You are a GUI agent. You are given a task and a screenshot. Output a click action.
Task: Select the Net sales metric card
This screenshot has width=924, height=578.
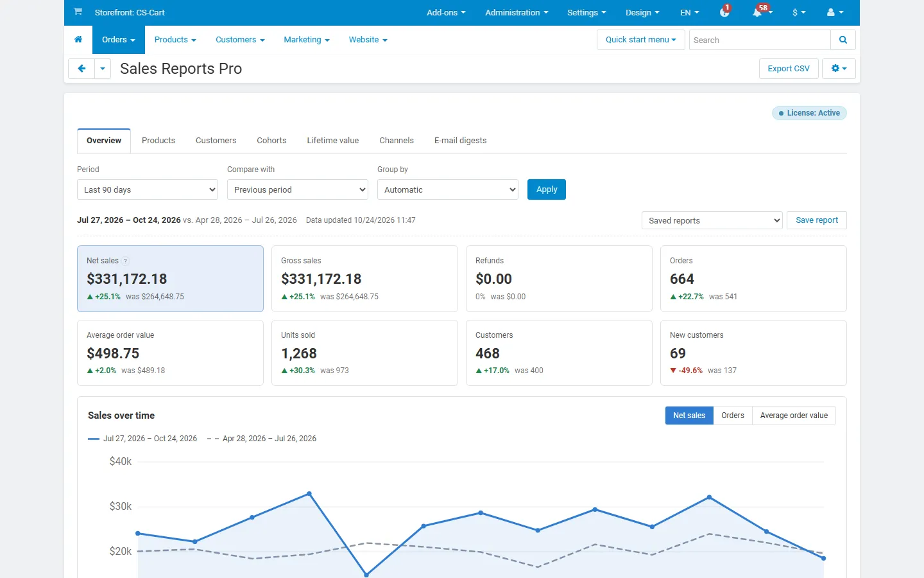click(x=170, y=279)
